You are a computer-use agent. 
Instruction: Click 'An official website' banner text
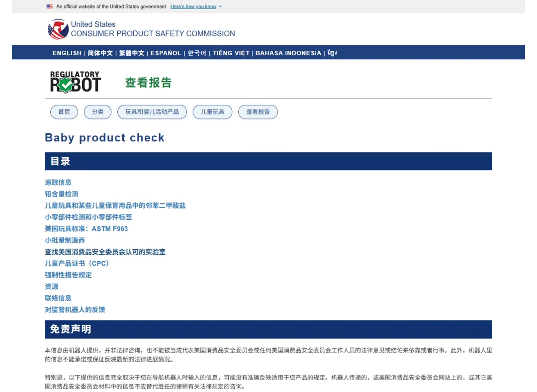coord(111,6)
